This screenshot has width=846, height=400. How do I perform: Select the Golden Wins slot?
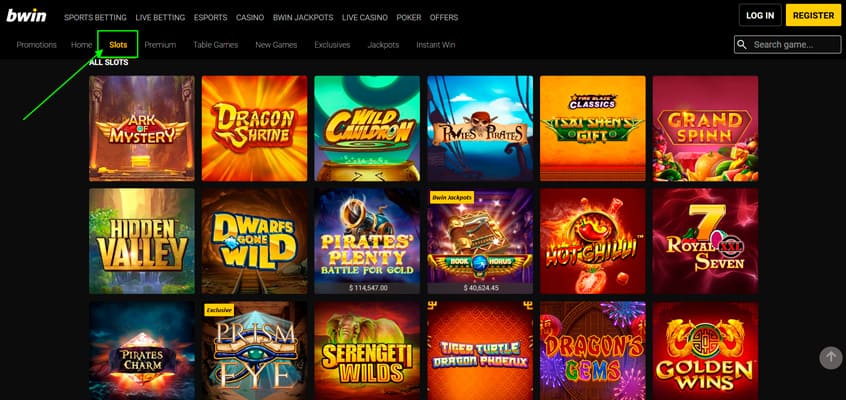click(705, 350)
